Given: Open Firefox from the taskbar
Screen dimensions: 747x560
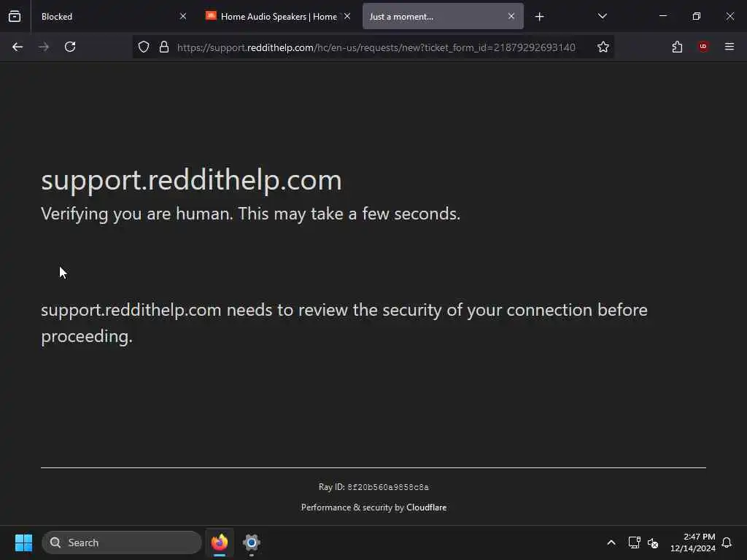Looking at the screenshot, I should pos(219,542).
